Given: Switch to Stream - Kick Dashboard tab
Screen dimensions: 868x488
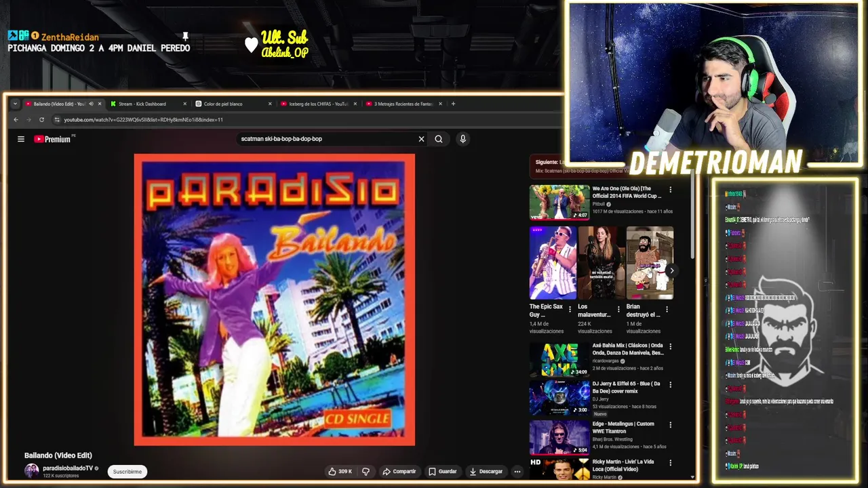Looking at the screenshot, I should (142, 104).
